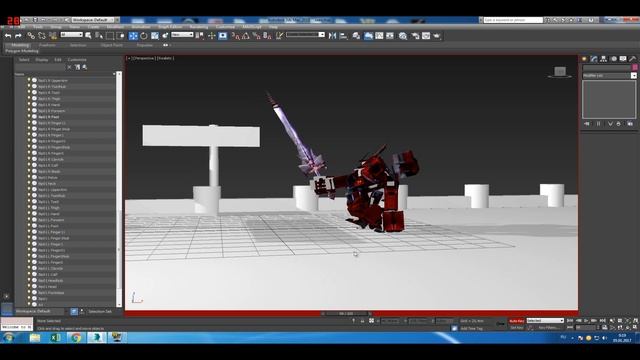Toggle the Ribbon display button

(368, 36)
